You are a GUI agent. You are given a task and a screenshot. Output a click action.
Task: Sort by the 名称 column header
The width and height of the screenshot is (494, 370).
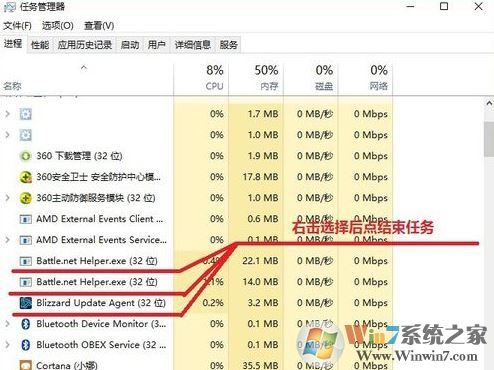point(87,78)
